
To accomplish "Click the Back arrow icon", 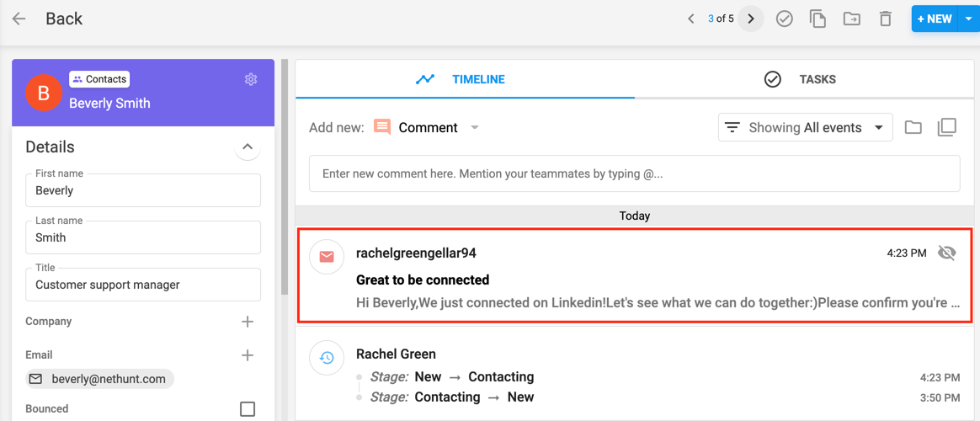I will pyautogui.click(x=19, y=19).
